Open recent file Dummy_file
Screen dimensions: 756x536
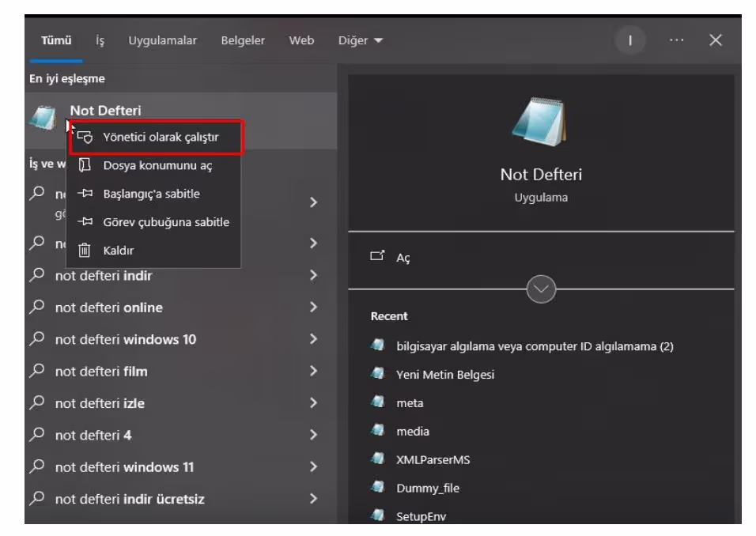pos(428,489)
